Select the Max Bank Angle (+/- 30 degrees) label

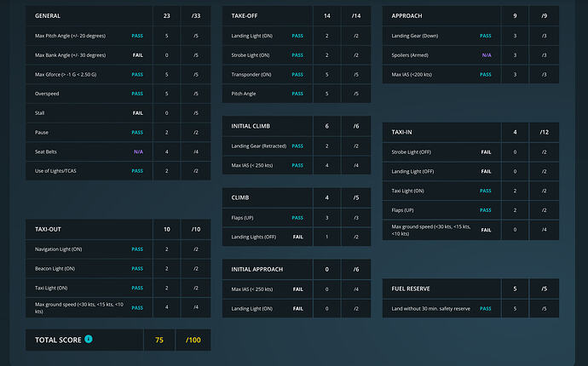pyautogui.click(x=71, y=55)
